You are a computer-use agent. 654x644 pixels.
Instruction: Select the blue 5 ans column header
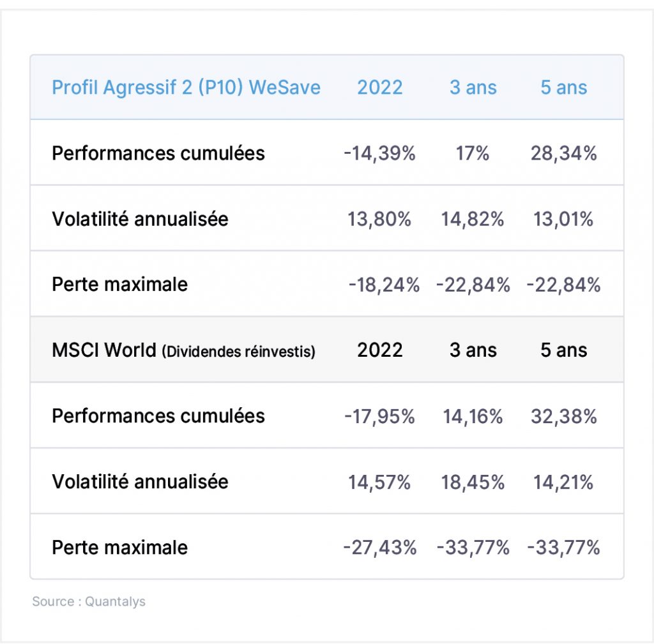point(564,87)
